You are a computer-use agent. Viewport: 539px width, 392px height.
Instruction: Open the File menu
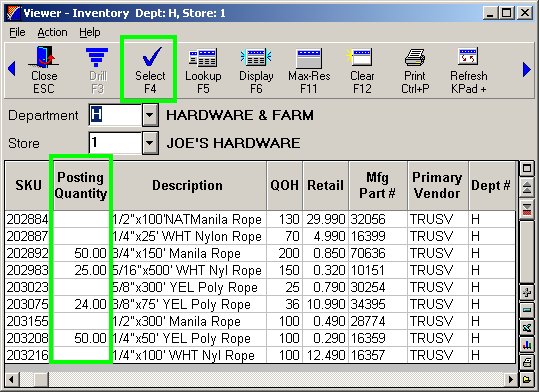pos(17,32)
